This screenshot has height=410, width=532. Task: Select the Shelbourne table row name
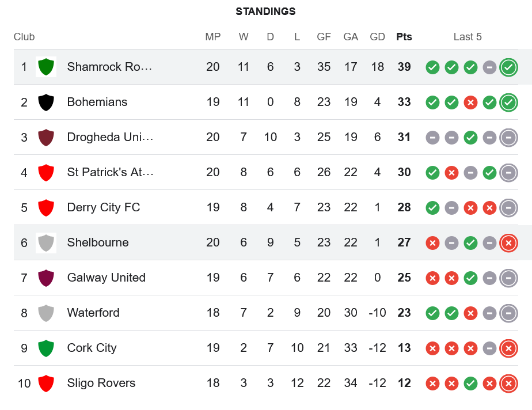click(x=98, y=242)
